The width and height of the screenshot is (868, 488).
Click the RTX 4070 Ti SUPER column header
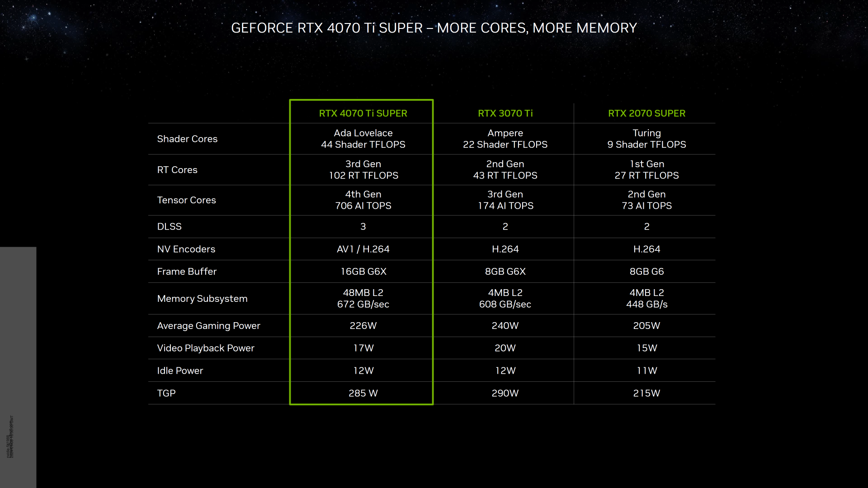click(363, 113)
